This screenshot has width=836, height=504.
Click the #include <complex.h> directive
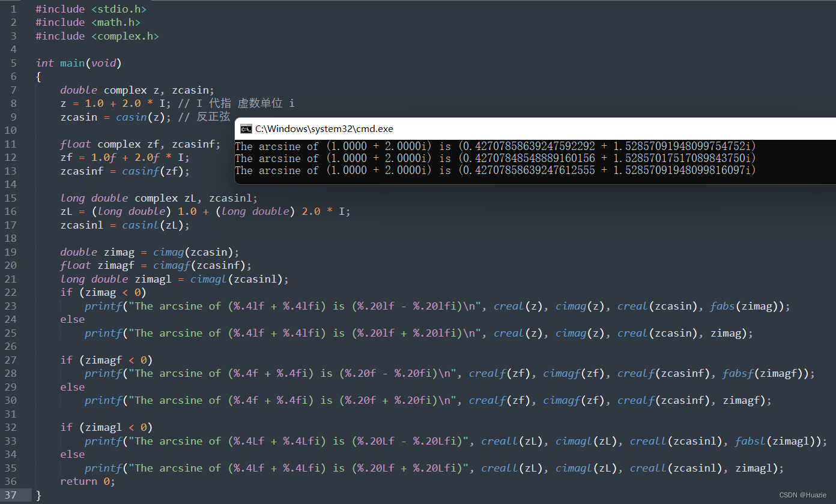(x=97, y=36)
